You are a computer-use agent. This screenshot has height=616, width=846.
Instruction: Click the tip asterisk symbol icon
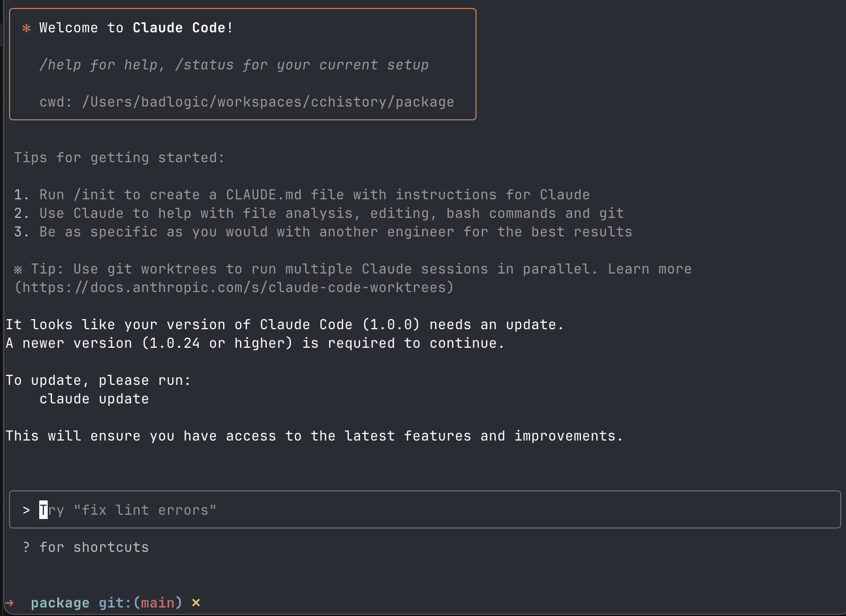(18, 269)
